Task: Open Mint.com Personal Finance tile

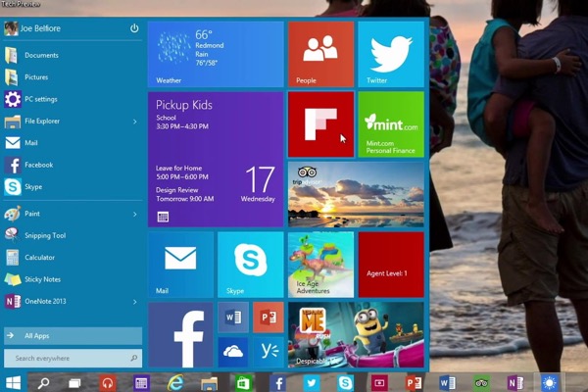Action: [x=391, y=124]
